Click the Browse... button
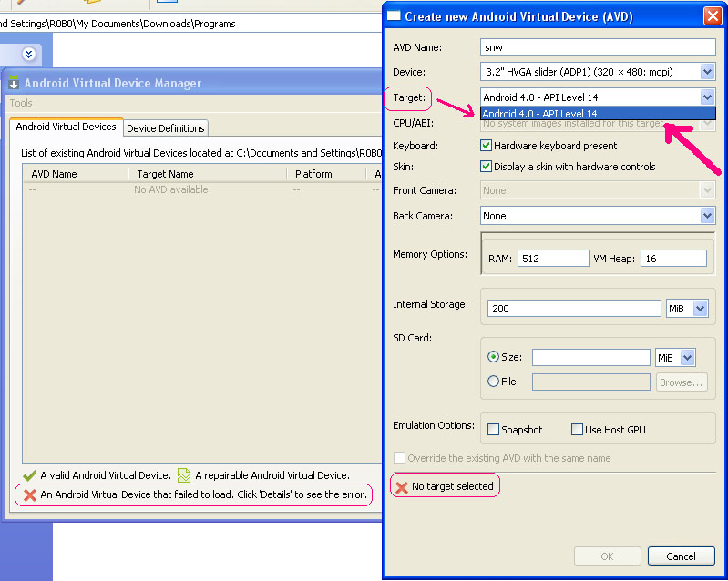Image resolution: width=728 pixels, height=581 pixels. coord(682,382)
